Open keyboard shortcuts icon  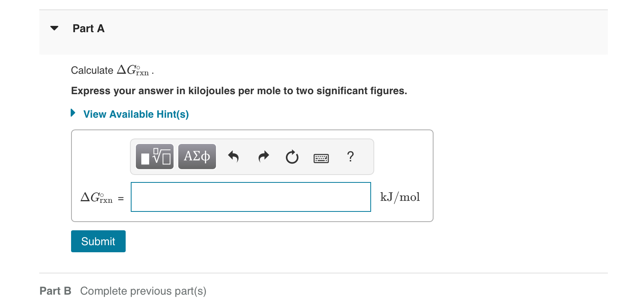tap(321, 158)
